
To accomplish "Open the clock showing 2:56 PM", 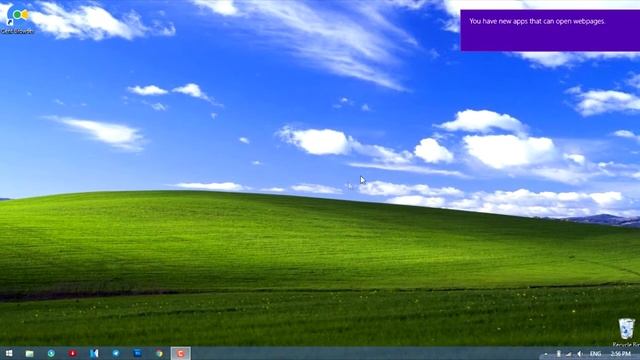I will point(621,354).
